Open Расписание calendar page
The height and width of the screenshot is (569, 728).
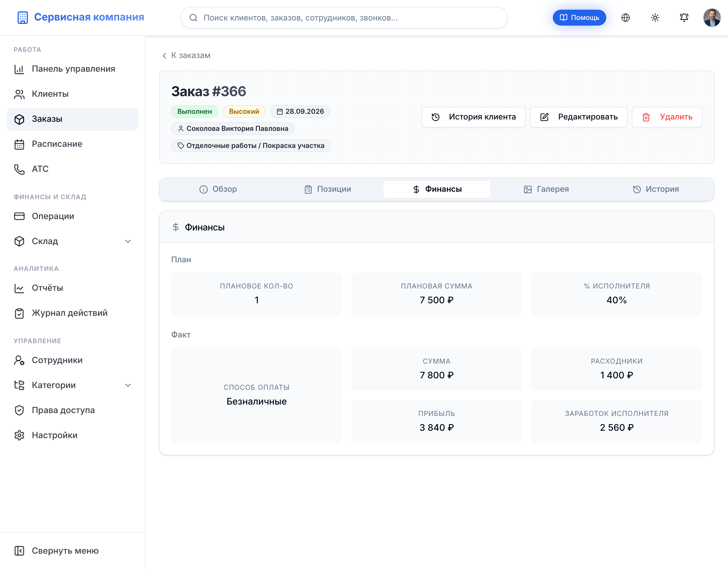click(72, 144)
